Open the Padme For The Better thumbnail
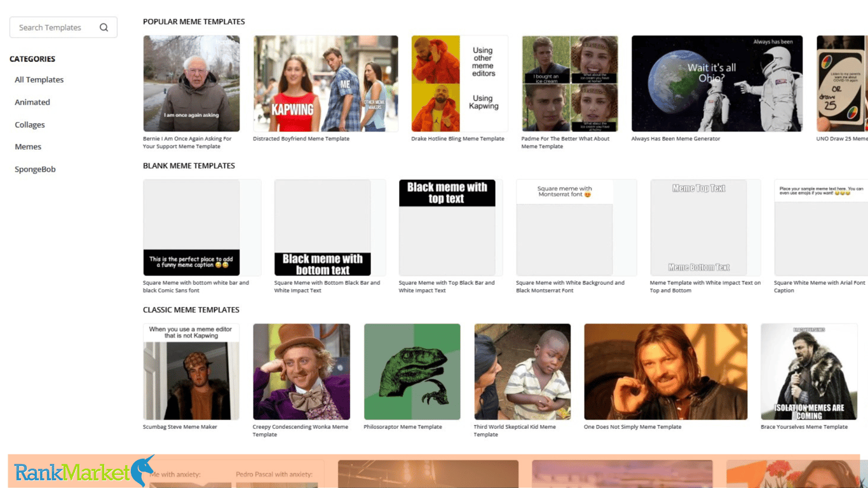 [x=570, y=83]
